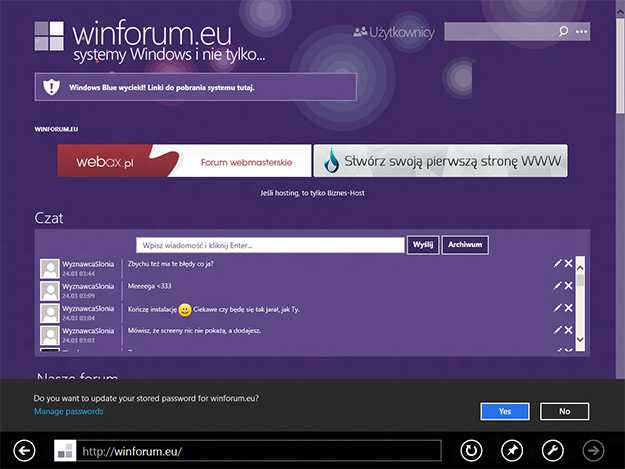Image resolution: width=625 pixels, height=469 pixels.
Task: Edit the first chat message with pencil
Action: [557, 264]
